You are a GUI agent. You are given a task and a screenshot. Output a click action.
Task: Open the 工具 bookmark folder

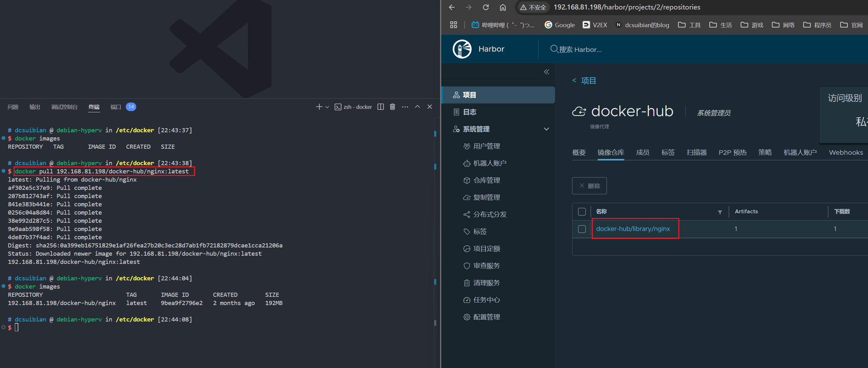[689, 25]
